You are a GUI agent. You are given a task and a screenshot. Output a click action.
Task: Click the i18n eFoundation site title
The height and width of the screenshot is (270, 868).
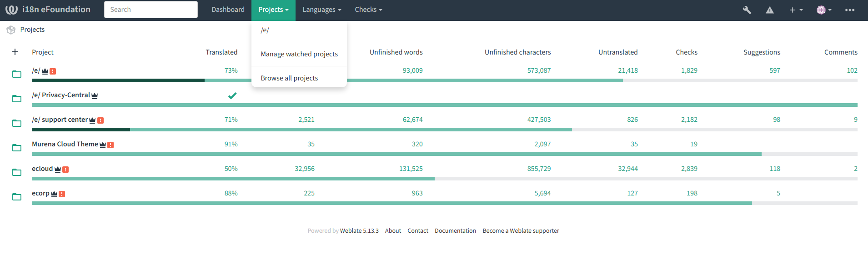pos(56,10)
